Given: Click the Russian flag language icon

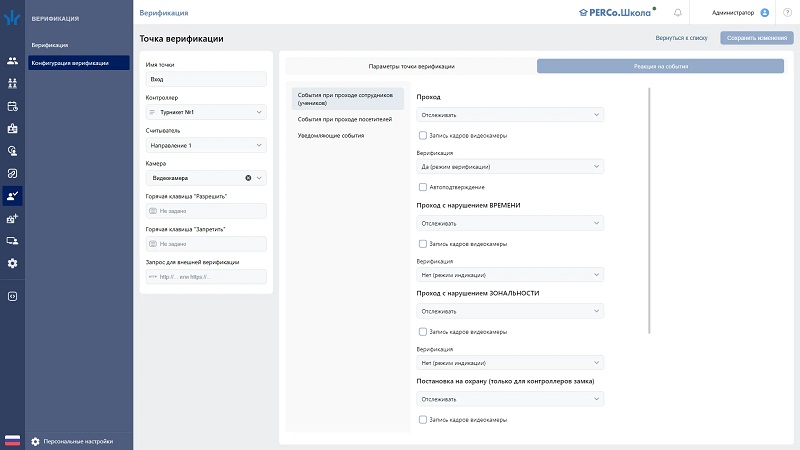Looking at the screenshot, I should [x=13, y=440].
